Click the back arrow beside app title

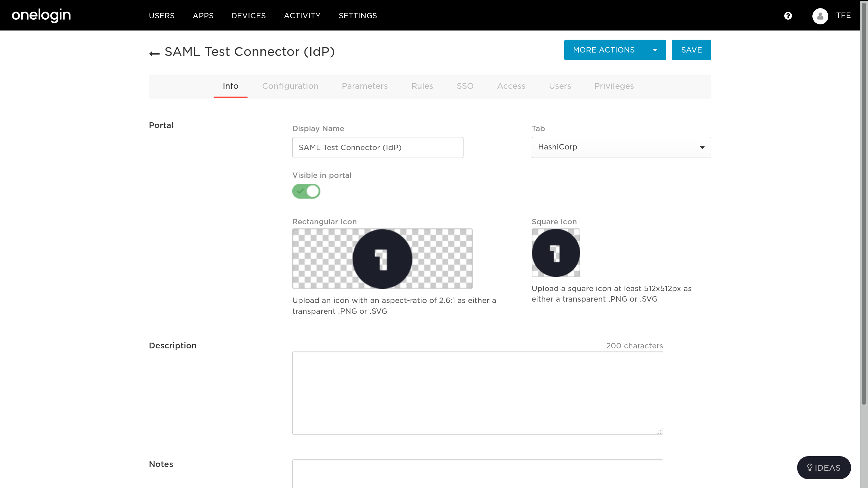point(154,54)
